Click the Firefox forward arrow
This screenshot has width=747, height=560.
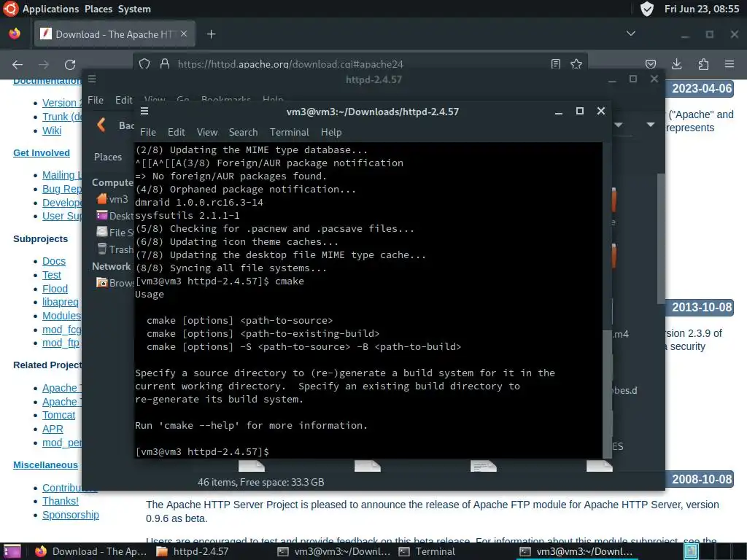tap(44, 64)
